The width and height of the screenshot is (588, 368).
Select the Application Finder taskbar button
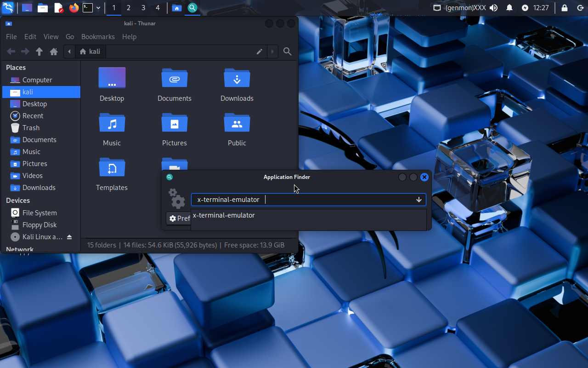click(x=192, y=8)
